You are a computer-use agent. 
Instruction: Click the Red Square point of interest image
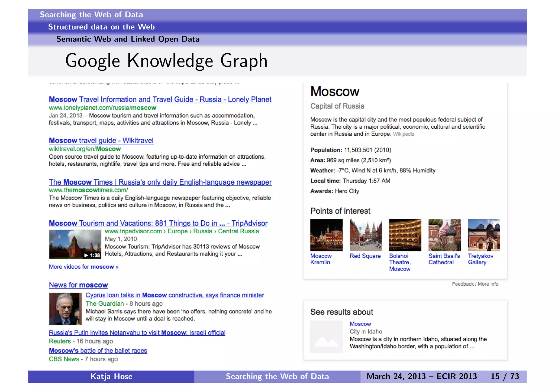[366, 235]
